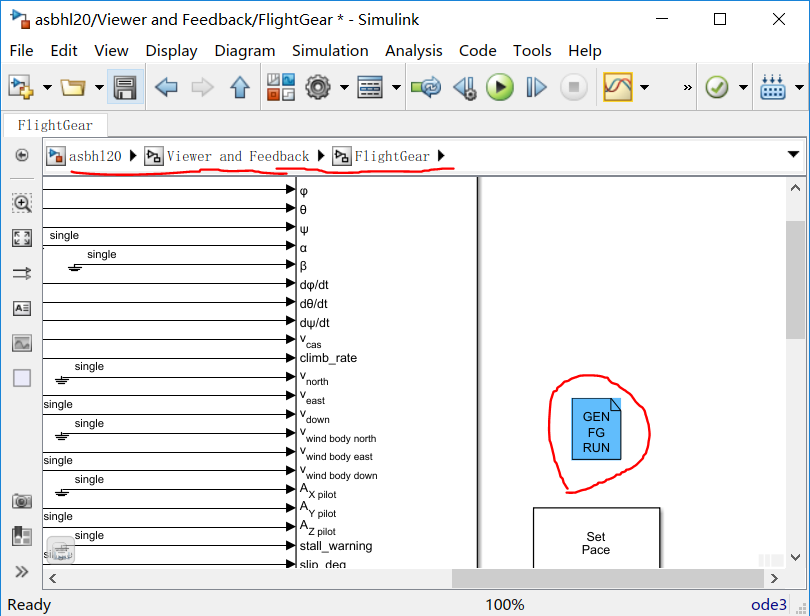This screenshot has height=616, width=810.
Task: Open the Simulink Library Browser
Action: tap(282, 87)
